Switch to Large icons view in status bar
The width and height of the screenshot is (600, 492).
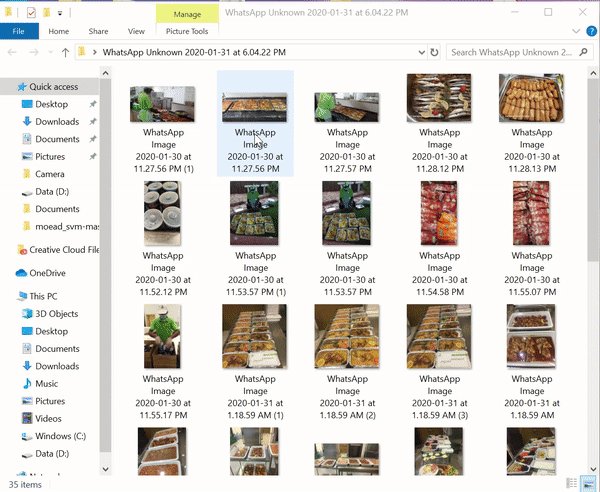pyautogui.click(x=587, y=483)
